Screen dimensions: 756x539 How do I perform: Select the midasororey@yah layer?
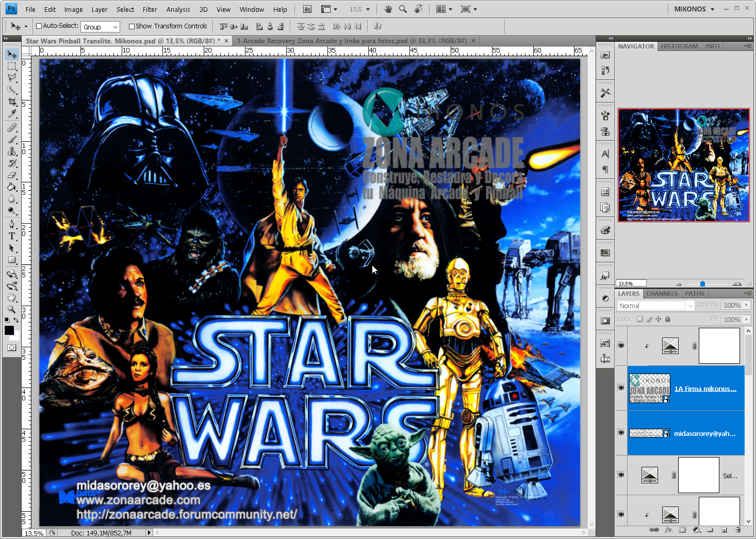pos(704,433)
